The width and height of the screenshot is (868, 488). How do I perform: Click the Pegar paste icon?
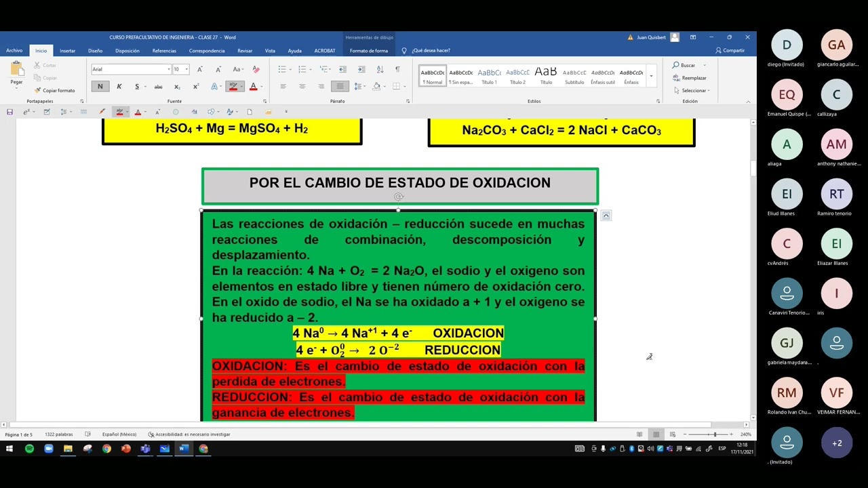16,70
